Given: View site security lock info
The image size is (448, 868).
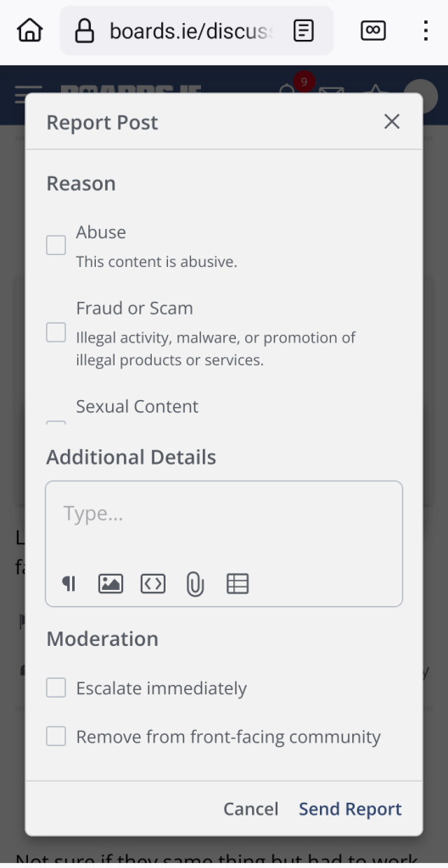Looking at the screenshot, I should coord(84,31).
